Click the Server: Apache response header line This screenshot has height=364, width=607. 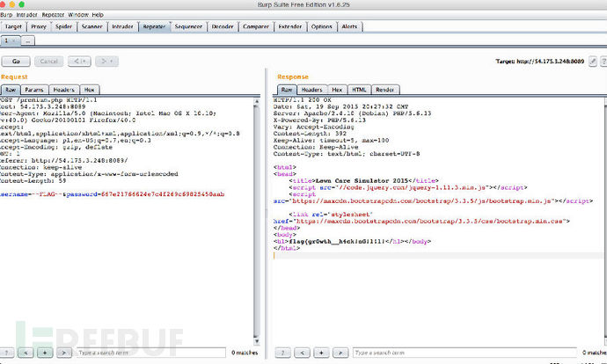pos(352,113)
